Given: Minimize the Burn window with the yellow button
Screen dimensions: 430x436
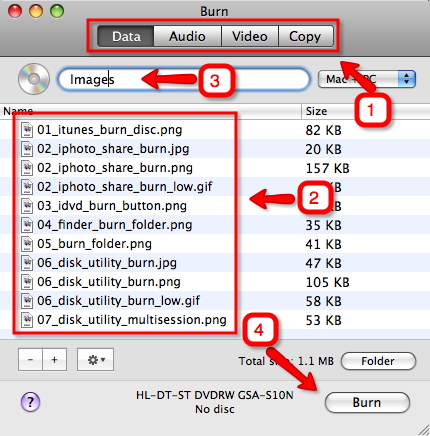Looking at the screenshot, I should pos(36,11).
